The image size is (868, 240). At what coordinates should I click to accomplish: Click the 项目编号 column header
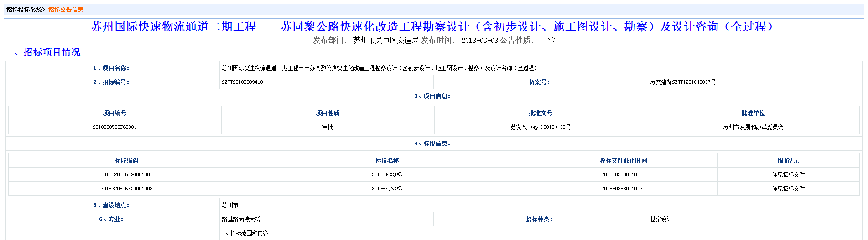(x=114, y=113)
